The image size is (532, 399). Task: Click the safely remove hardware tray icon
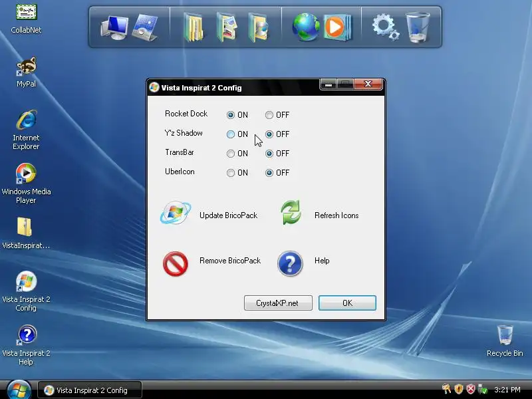(482, 389)
